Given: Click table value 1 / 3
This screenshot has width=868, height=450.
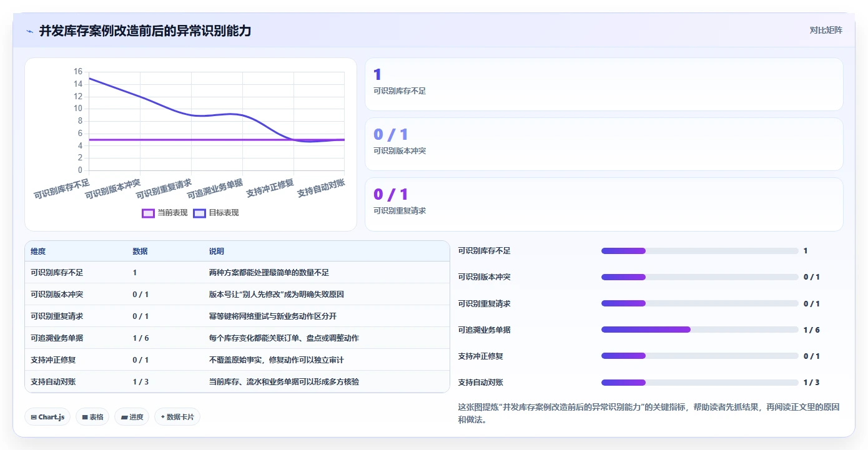Looking at the screenshot, I should click(x=141, y=382).
